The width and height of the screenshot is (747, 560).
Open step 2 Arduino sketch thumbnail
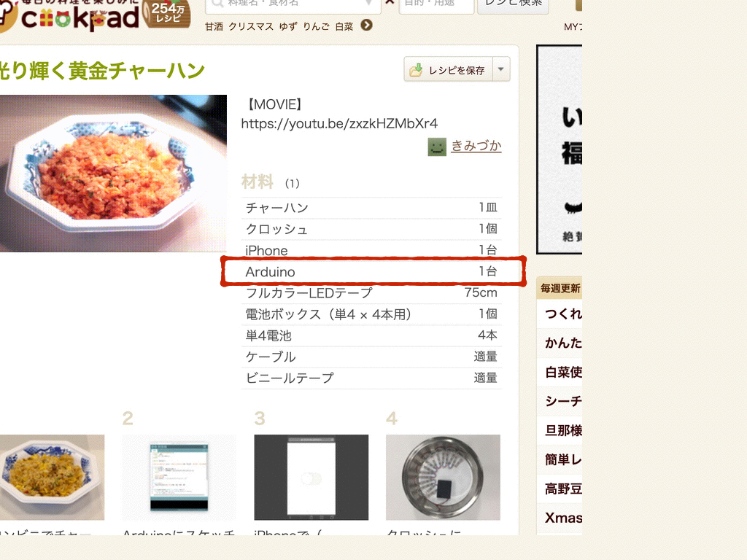click(x=179, y=477)
